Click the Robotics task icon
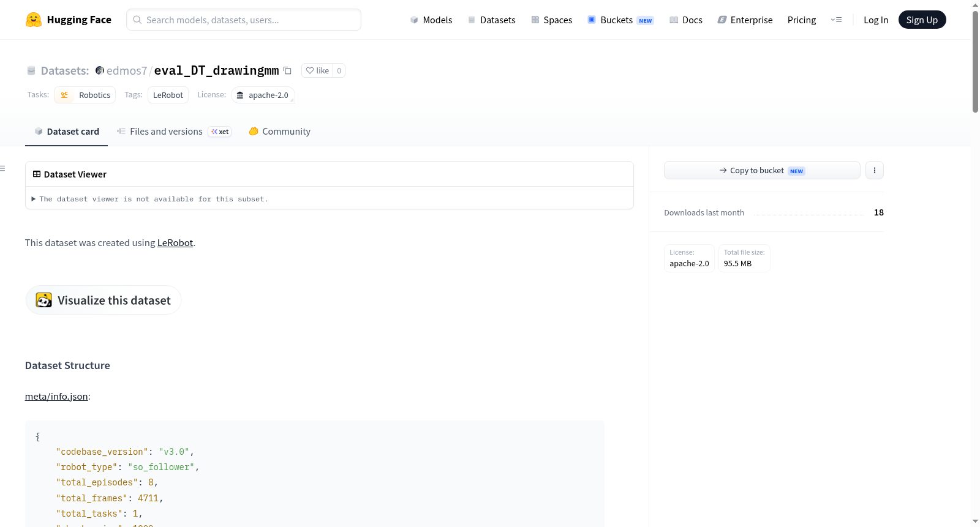Screen dimensions: 980x527 coord(64,95)
